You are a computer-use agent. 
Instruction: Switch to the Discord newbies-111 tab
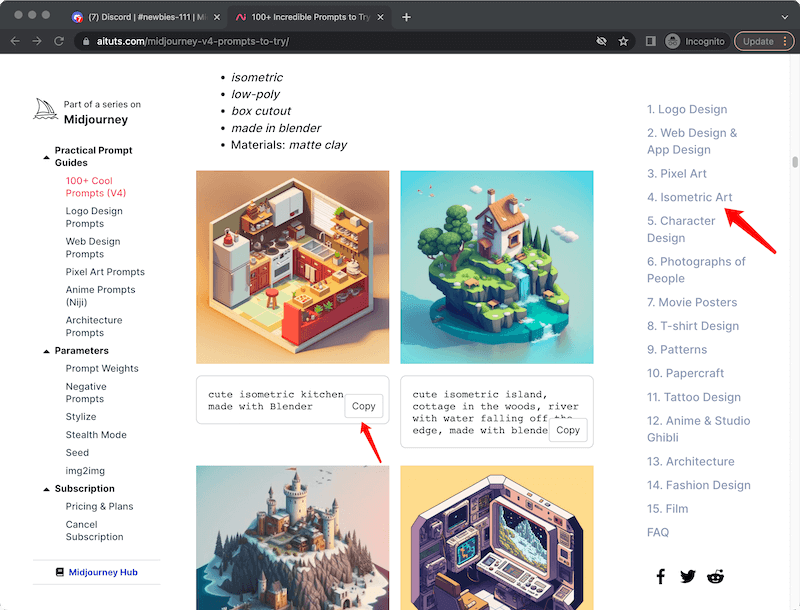[x=147, y=17]
